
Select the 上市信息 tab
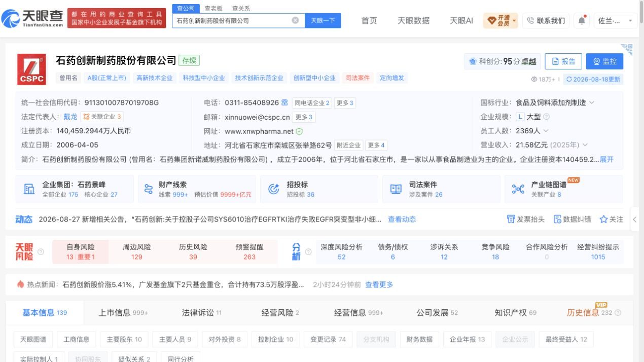123,313
